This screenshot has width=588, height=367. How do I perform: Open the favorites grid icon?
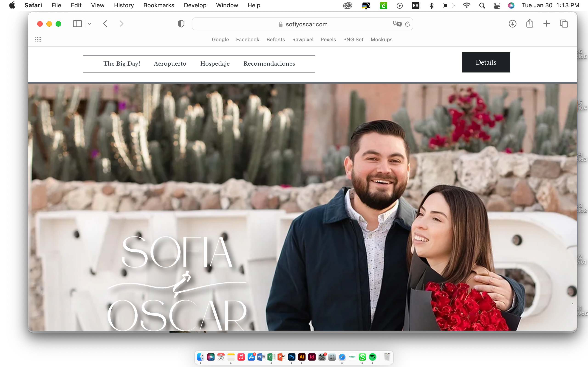pos(38,39)
